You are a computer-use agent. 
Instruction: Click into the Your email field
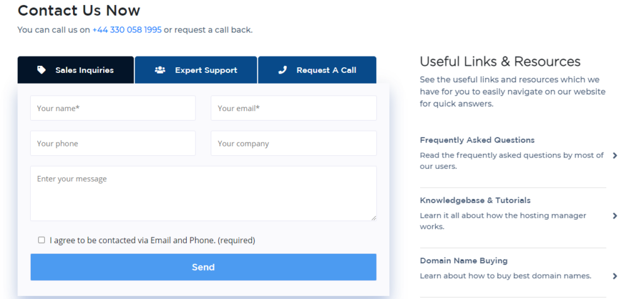click(294, 108)
